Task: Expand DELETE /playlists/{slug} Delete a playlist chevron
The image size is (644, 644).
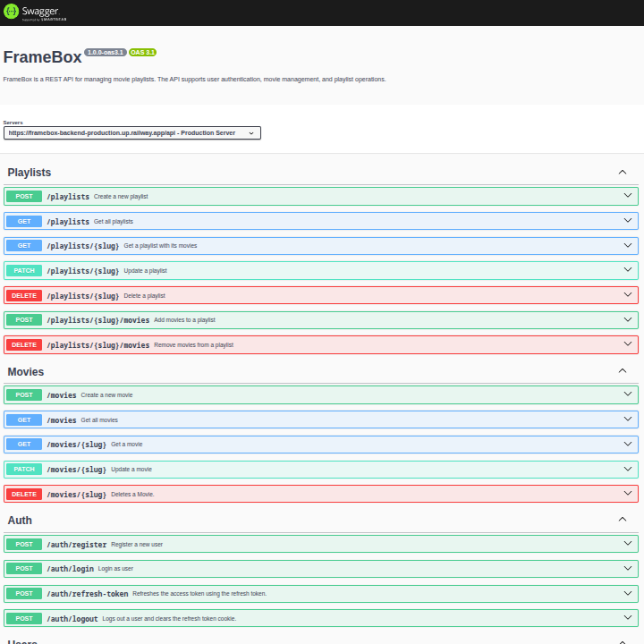Action: (x=628, y=295)
